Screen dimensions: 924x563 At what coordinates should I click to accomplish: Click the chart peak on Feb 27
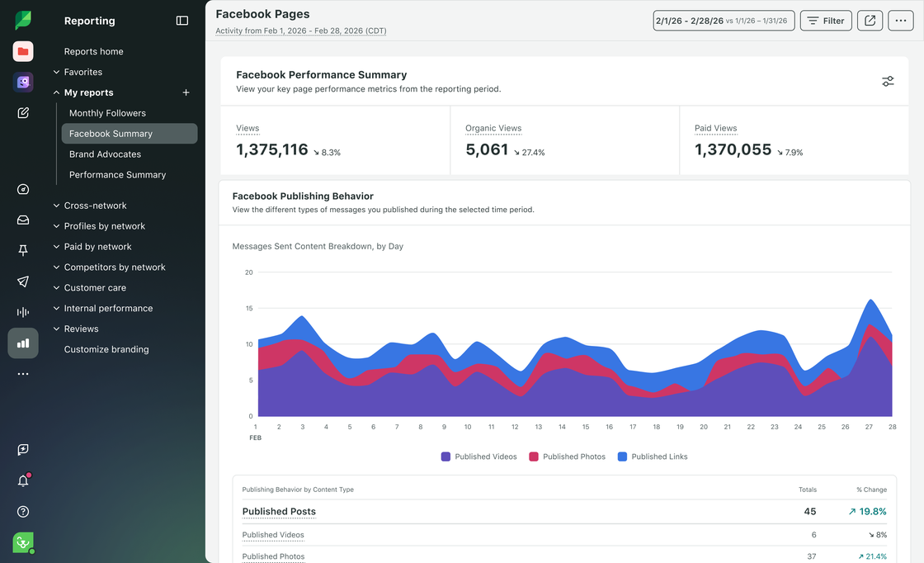pos(870,300)
